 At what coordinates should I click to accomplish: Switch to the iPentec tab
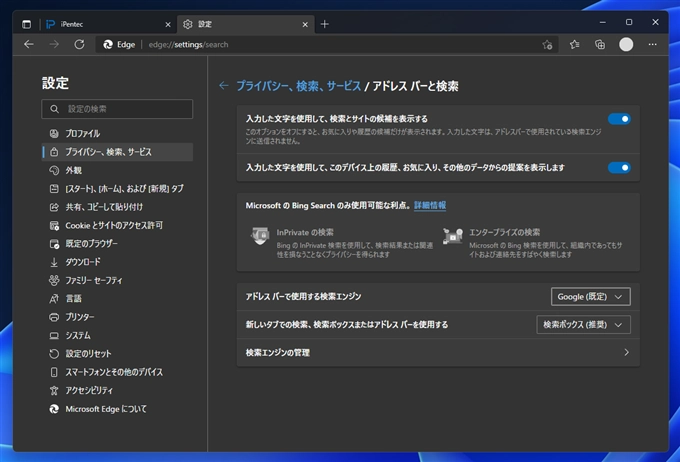tap(108, 24)
